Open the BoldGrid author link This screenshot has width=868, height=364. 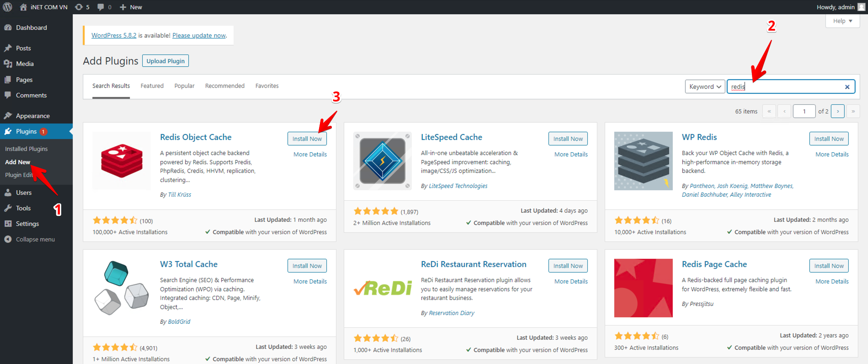pos(179,322)
